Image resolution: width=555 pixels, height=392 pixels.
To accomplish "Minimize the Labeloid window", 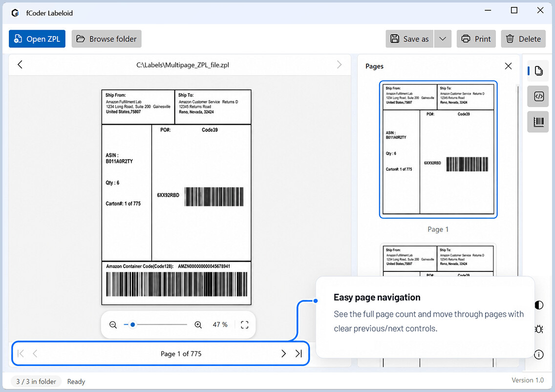I will pyautogui.click(x=488, y=10).
